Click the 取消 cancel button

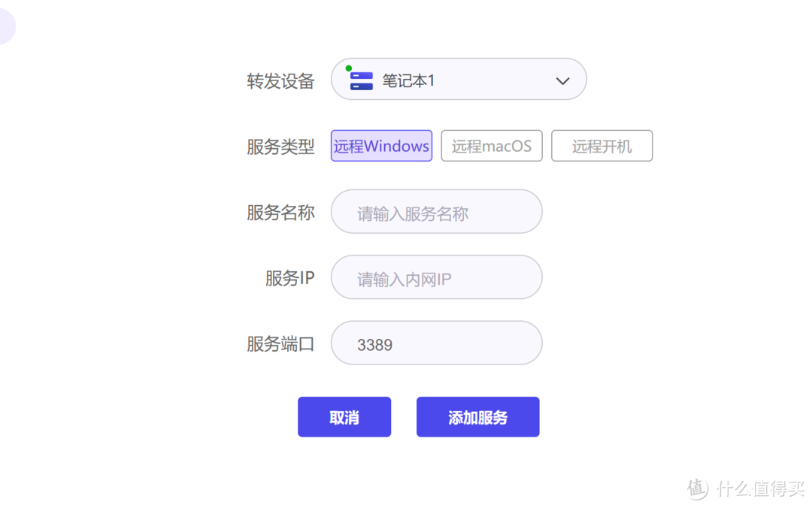(x=344, y=417)
